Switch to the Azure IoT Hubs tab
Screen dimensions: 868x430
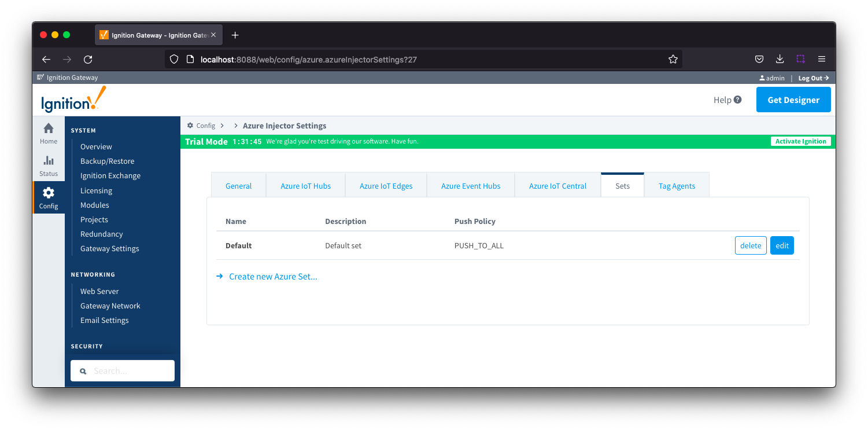[x=305, y=186]
